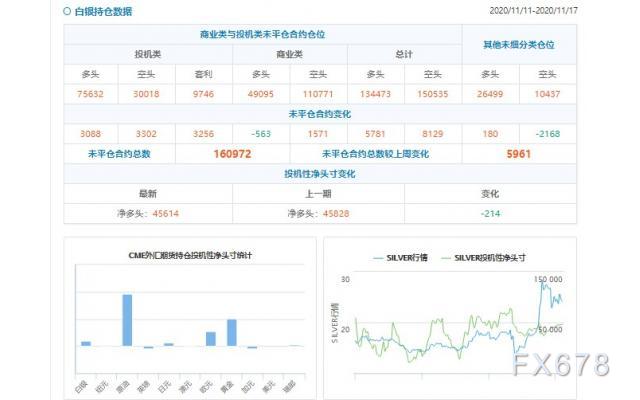Click the SILVER投机性净头寸 legend label
This screenshot has width=640, height=400.
(490, 258)
